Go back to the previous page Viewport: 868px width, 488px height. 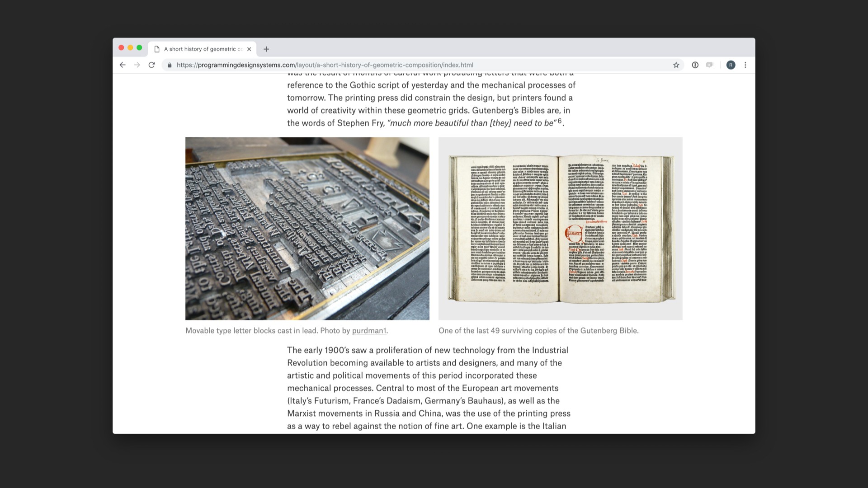pos(123,65)
